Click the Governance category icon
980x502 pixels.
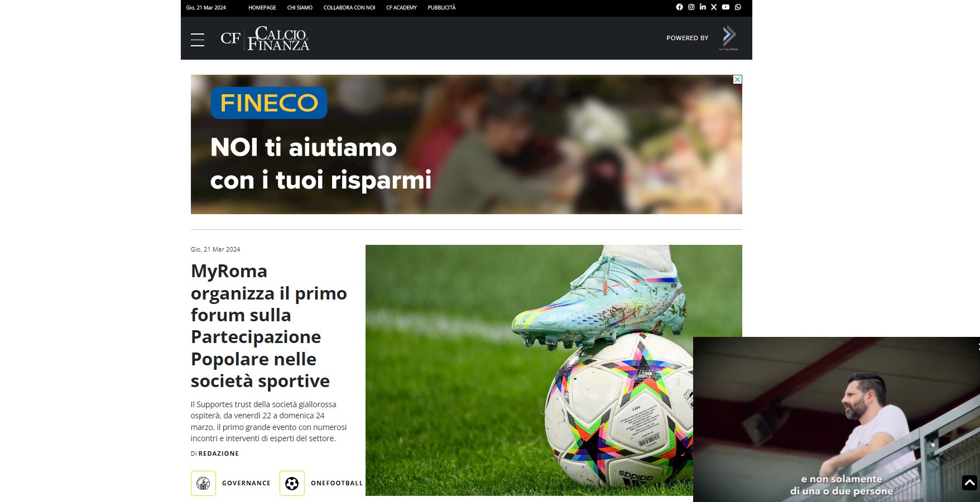203,483
